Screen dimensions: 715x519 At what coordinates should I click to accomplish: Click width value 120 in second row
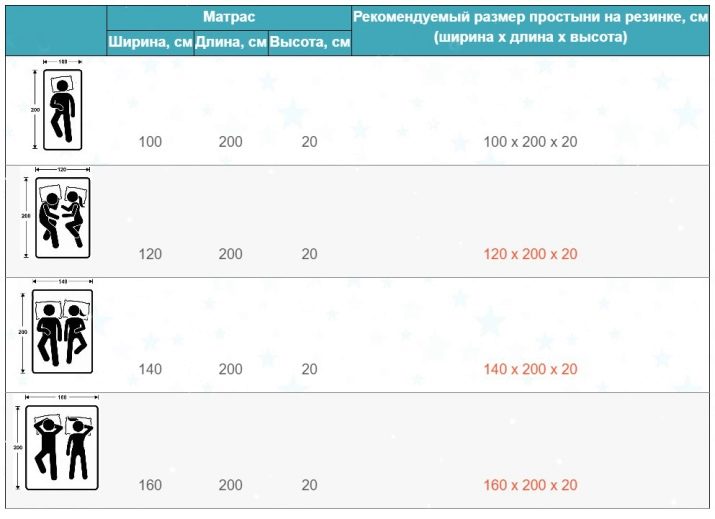[x=150, y=254]
